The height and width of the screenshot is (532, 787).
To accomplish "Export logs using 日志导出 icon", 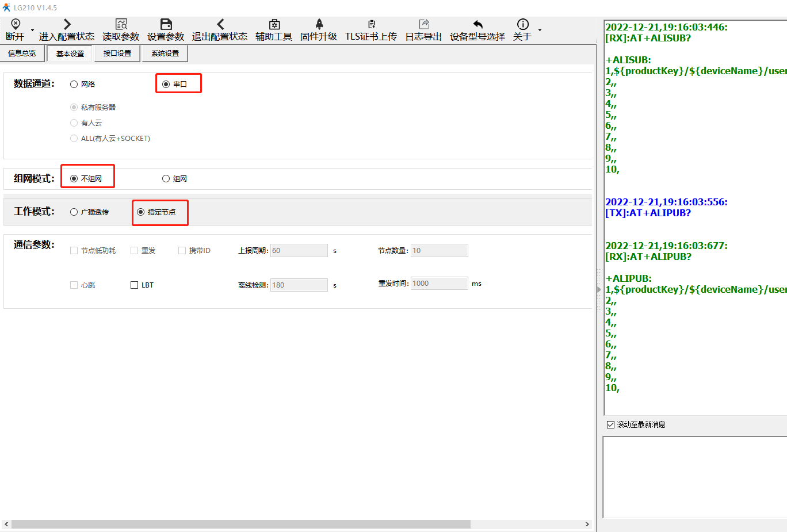I will [x=423, y=24].
